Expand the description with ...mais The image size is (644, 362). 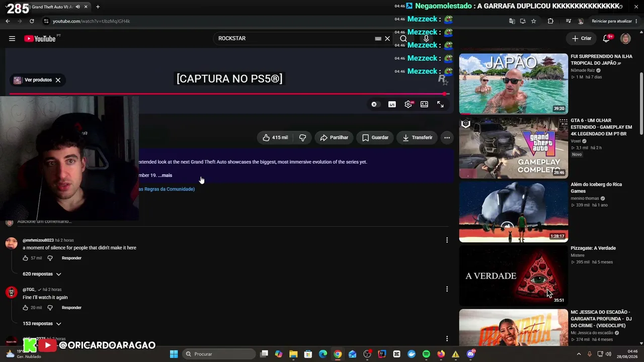point(165,175)
